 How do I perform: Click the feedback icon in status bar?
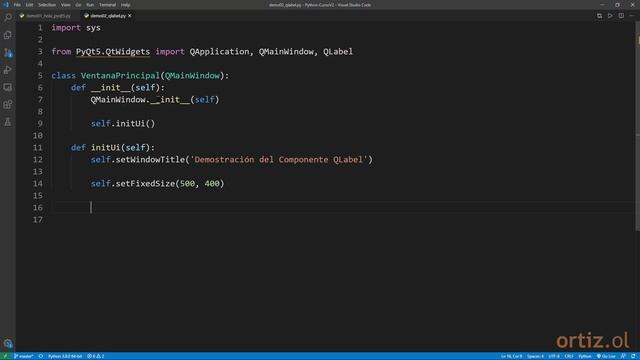[x=623, y=356]
